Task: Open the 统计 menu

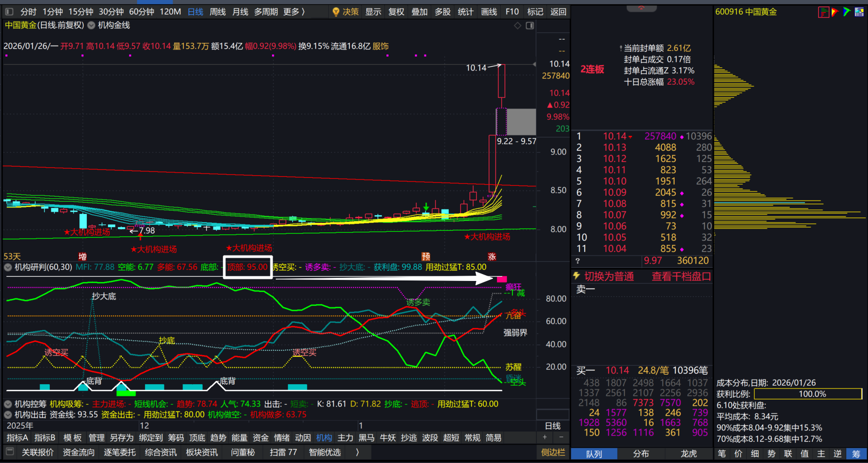Action: [x=466, y=12]
